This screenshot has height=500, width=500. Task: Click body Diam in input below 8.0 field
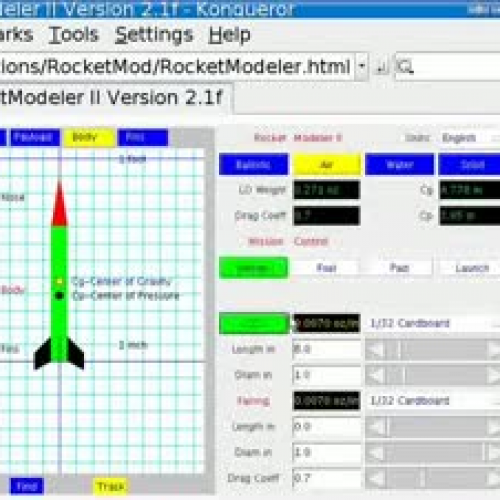(x=327, y=375)
